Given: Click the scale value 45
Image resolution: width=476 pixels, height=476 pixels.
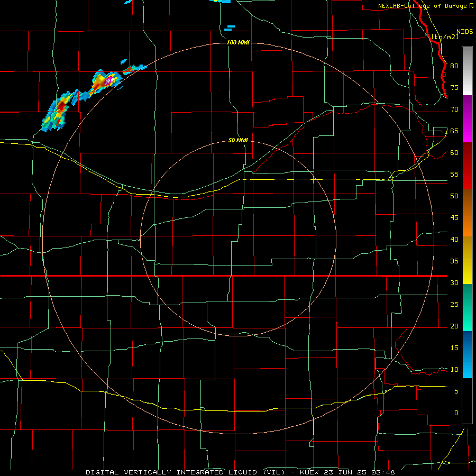Looking at the screenshot, I should [x=454, y=217].
